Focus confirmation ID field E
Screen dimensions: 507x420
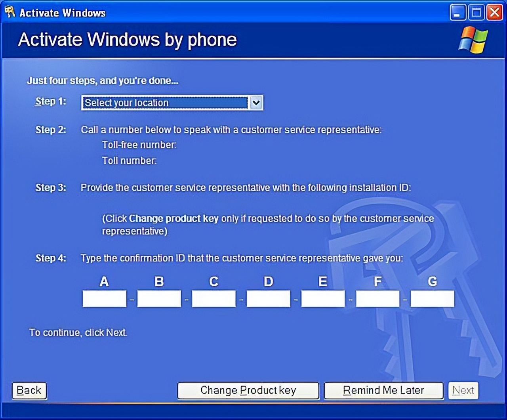323,299
